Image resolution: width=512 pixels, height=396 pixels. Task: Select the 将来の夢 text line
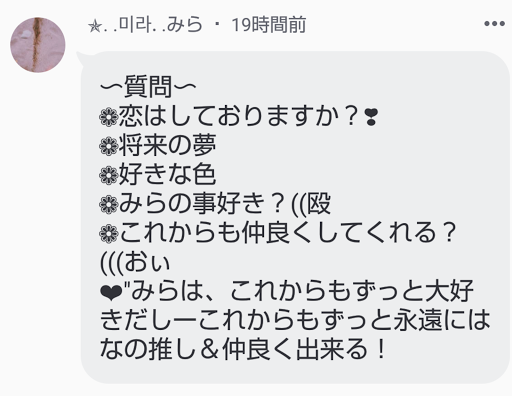click(x=168, y=146)
